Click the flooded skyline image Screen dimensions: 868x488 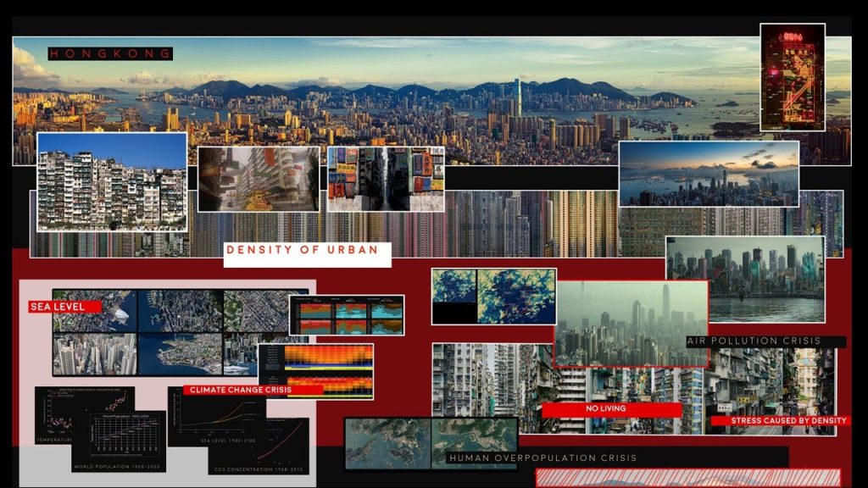pyautogui.click(x=744, y=268)
